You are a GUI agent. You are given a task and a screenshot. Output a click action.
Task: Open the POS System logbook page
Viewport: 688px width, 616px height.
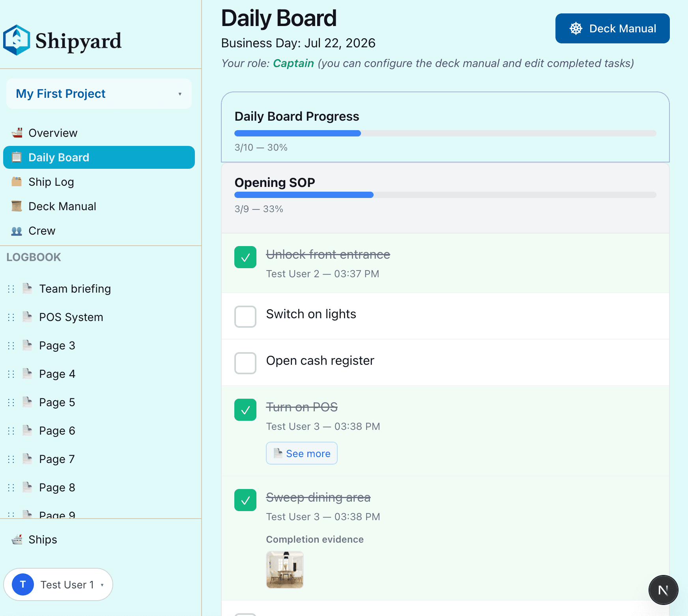71,317
